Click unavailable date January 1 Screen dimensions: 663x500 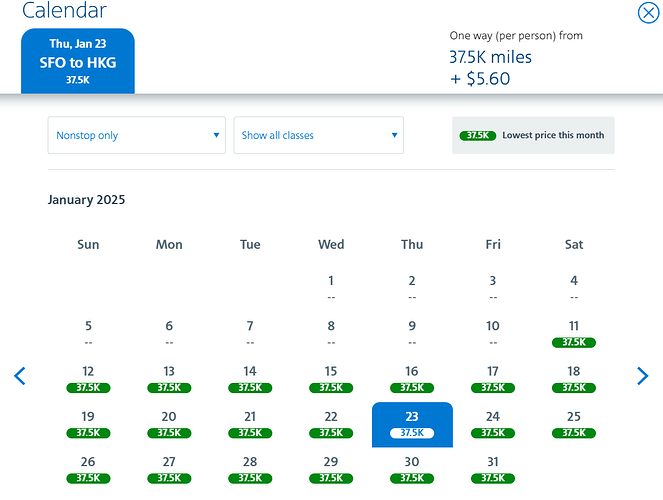[x=331, y=287]
